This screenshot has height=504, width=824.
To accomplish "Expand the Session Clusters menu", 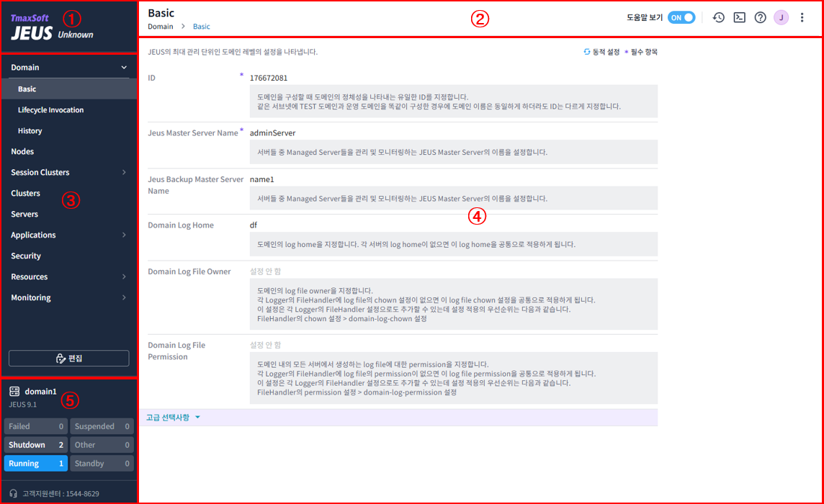I will [124, 173].
